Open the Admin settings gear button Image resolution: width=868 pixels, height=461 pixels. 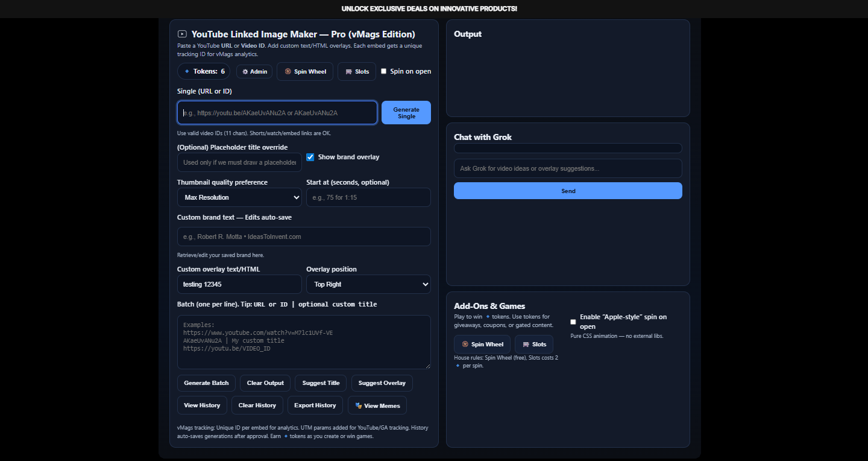(x=254, y=72)
